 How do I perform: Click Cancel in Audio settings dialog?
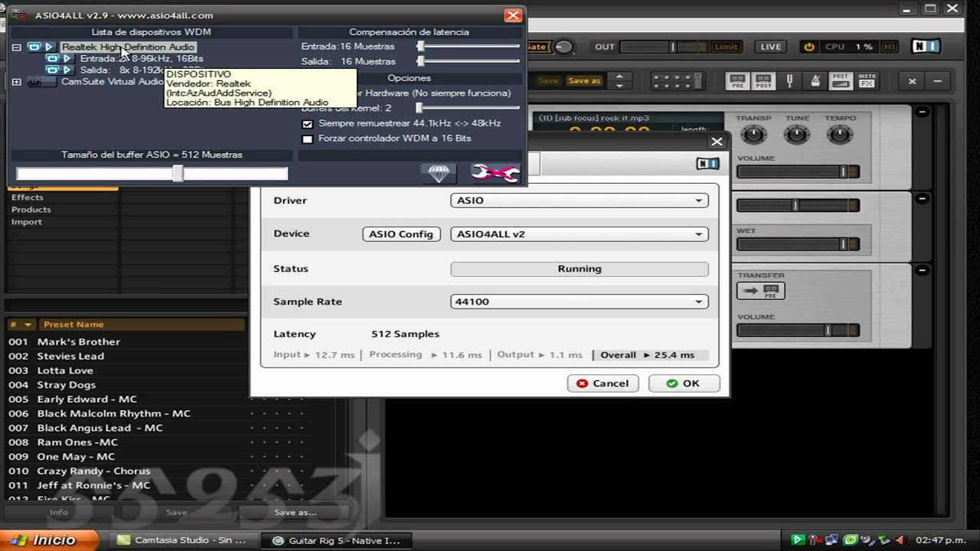(603, 383)
